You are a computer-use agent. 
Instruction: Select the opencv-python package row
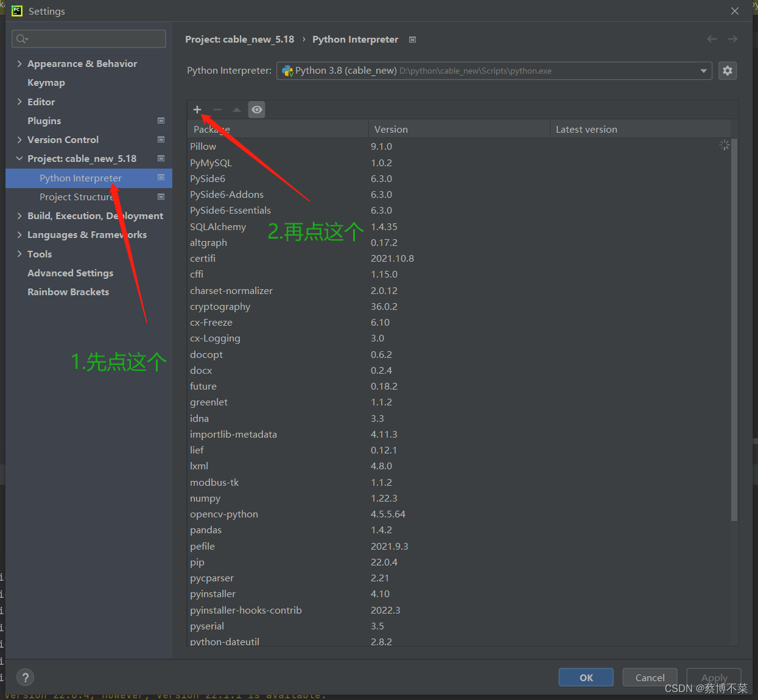point(459,514)
